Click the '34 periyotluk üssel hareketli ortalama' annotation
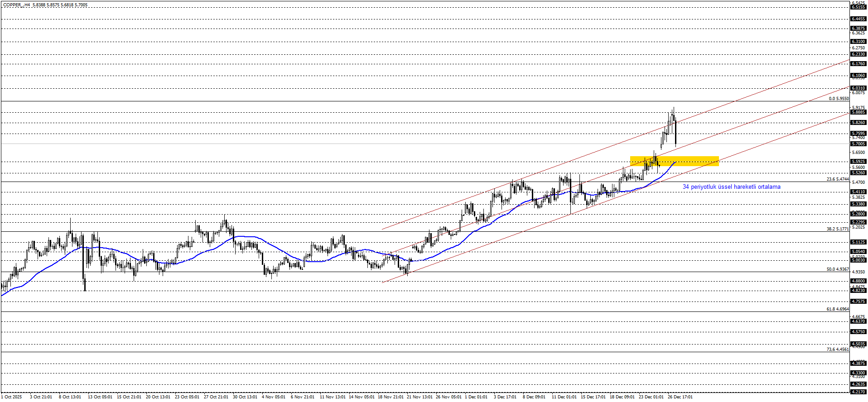Viewport: 868px width, 402px height. point(731,187)
